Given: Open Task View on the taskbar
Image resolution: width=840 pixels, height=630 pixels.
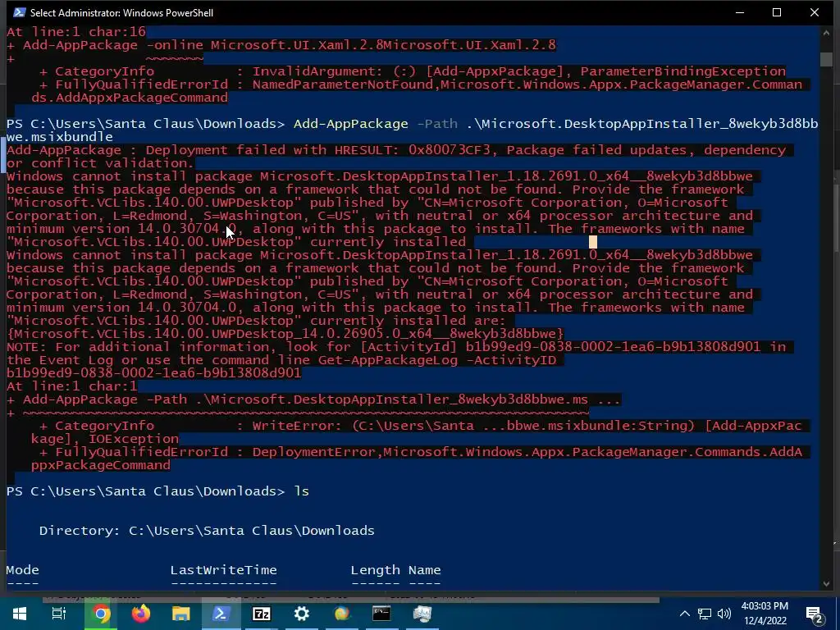Looking at the screenshot, I should (x=59, y=614).
